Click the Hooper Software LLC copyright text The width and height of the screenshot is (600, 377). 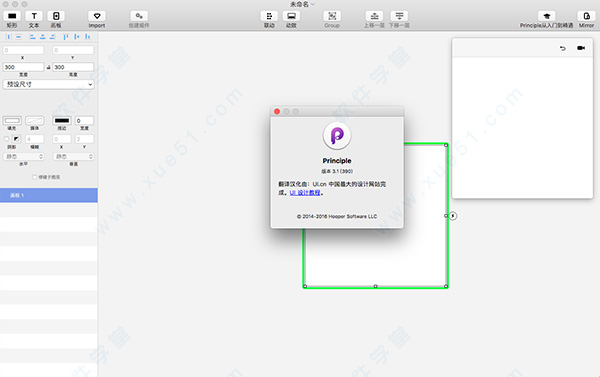click(x=337, y=217)
